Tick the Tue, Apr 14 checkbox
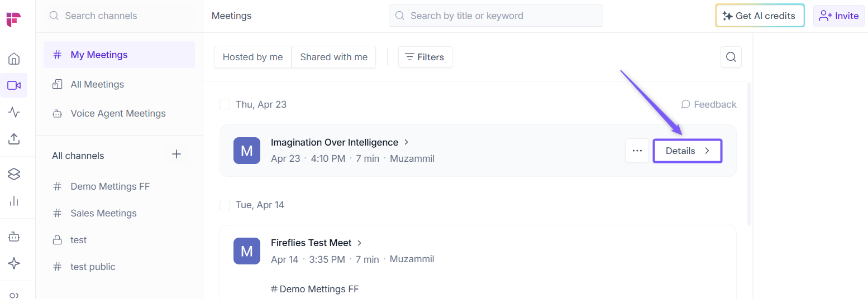The width and height of the screenshot is (868, 299). click(225, 205)
